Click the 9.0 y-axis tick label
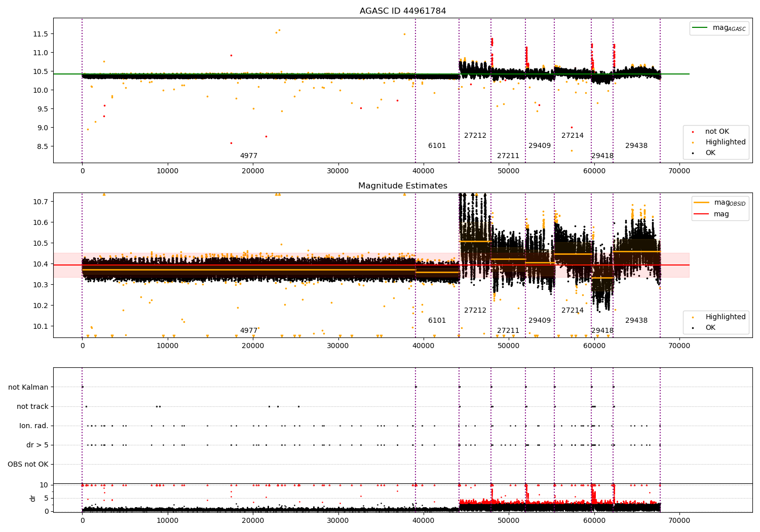The image size is (760, 532). pyautogui.click(x=42, y=128)
